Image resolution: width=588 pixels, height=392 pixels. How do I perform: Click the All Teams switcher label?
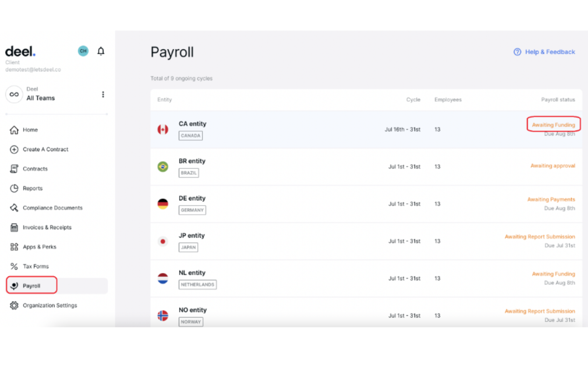pyautogui.click(x=41, y=98)
